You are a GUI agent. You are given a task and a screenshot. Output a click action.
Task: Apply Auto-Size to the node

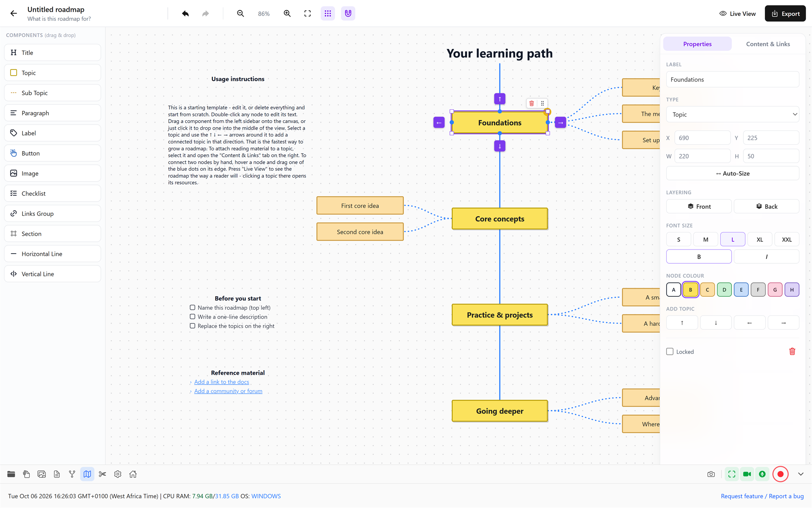click(x=732, y=174)
